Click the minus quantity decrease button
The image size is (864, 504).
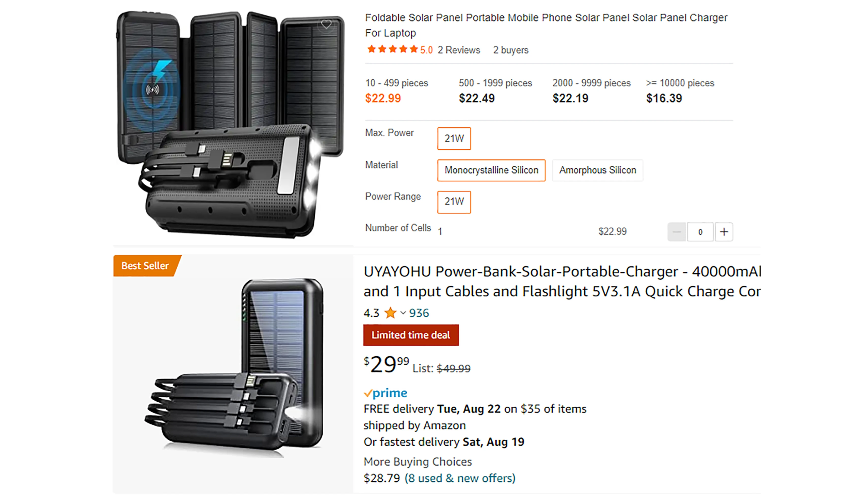[677, 232]
